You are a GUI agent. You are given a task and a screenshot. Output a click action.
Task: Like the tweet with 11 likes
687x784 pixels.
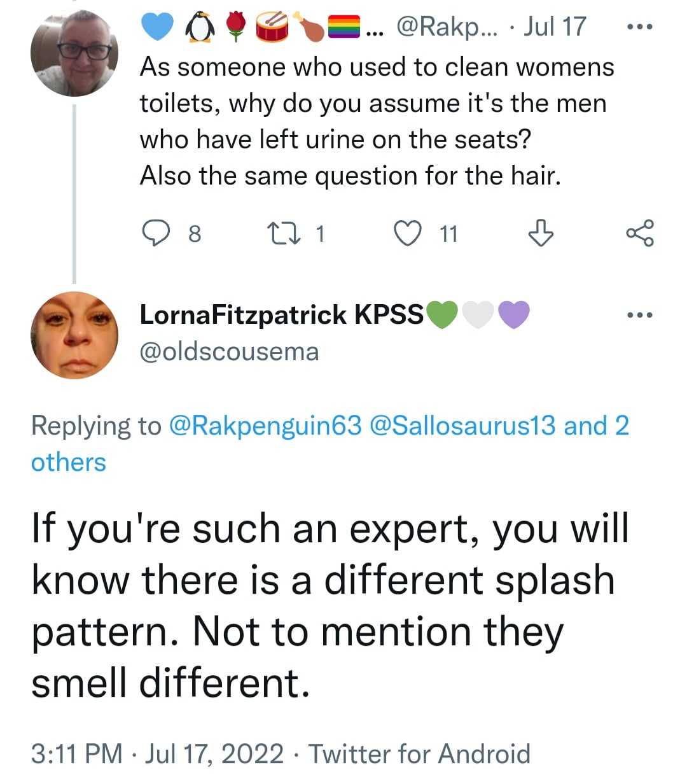coord(408,234)
